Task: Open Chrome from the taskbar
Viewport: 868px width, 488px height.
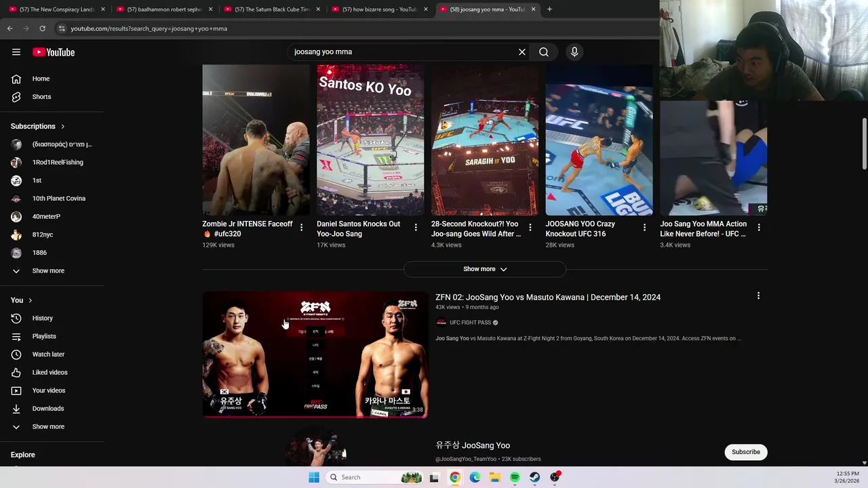Action: [455, 477]
